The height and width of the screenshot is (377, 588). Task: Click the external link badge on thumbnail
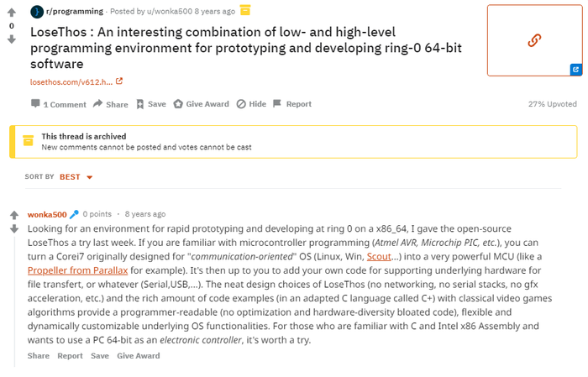pyautogui.click(x=575, y=70)
